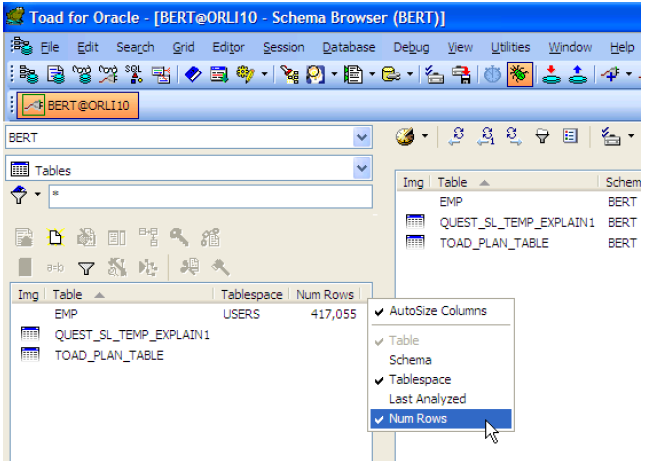Screen dimensions: 645x464
Task: Click the blue diamond commit icon
Action: coord(193,74)
